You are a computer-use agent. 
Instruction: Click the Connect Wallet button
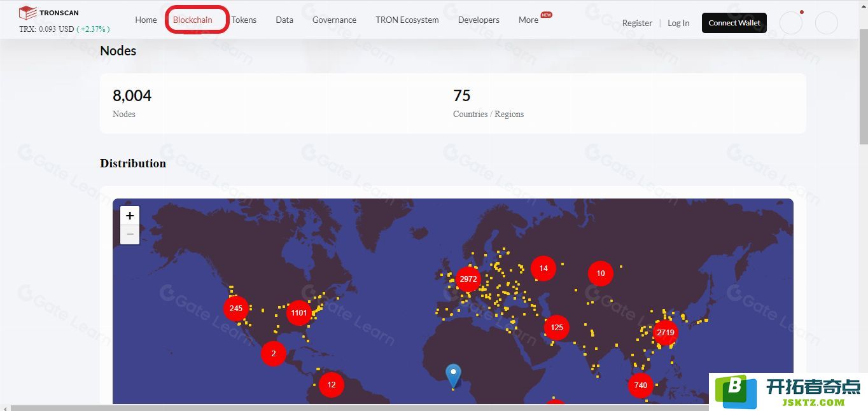(x=734, y=23)
